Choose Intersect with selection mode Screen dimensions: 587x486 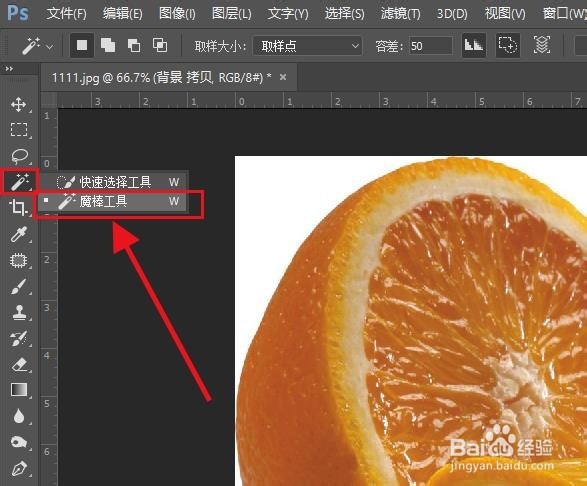(x=160, y=45)
